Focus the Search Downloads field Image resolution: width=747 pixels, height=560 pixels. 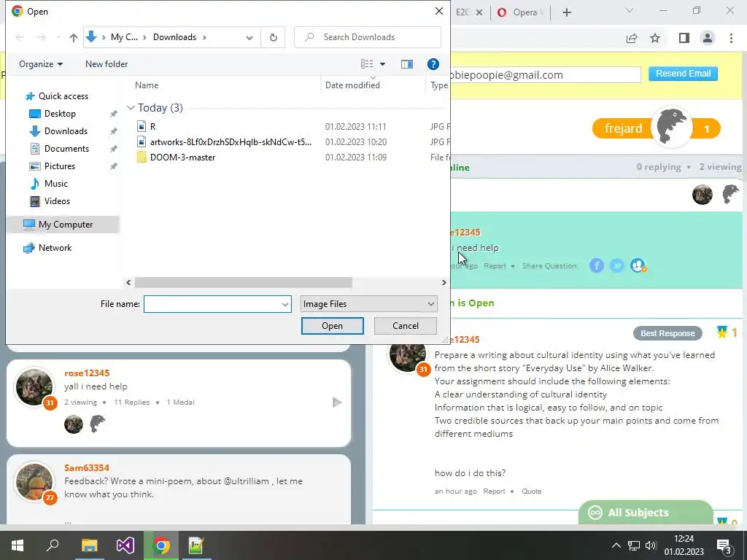pyautogui.click(x=368, y=37)
